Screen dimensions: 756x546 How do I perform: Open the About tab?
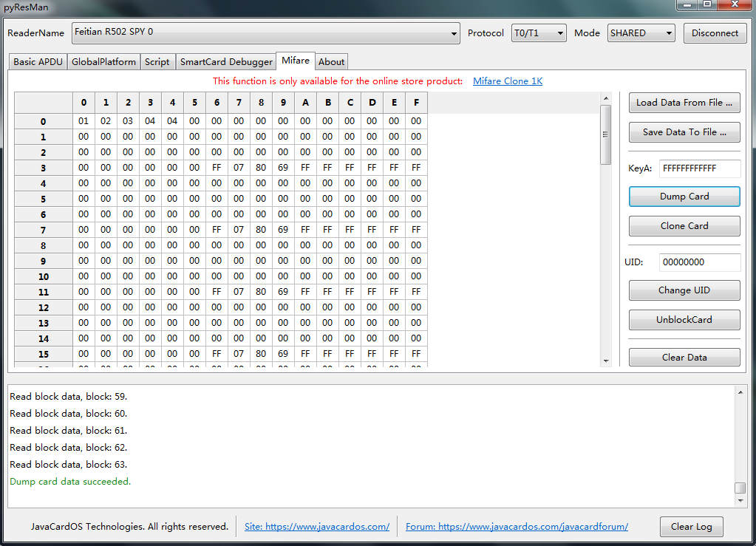click(x=331, y=62)
